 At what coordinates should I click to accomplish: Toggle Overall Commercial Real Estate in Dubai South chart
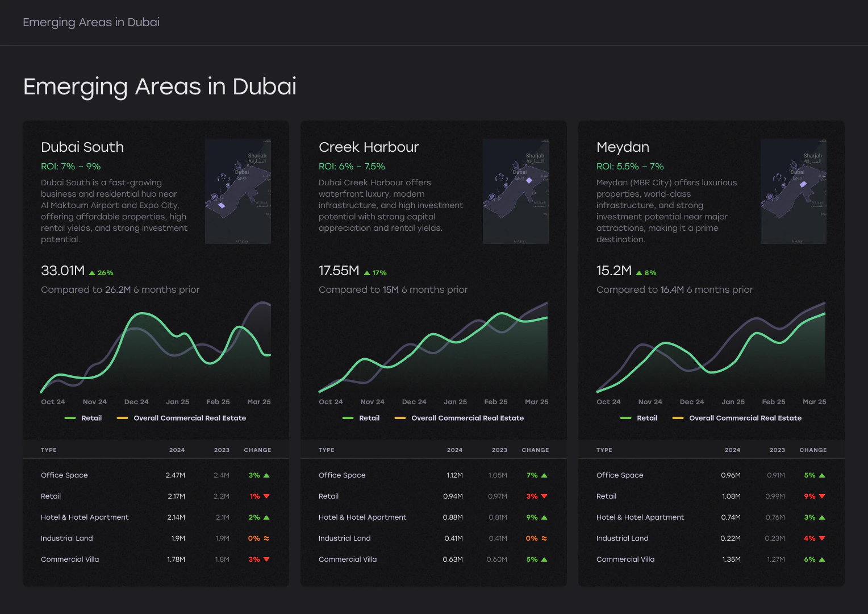pos(181,418)
